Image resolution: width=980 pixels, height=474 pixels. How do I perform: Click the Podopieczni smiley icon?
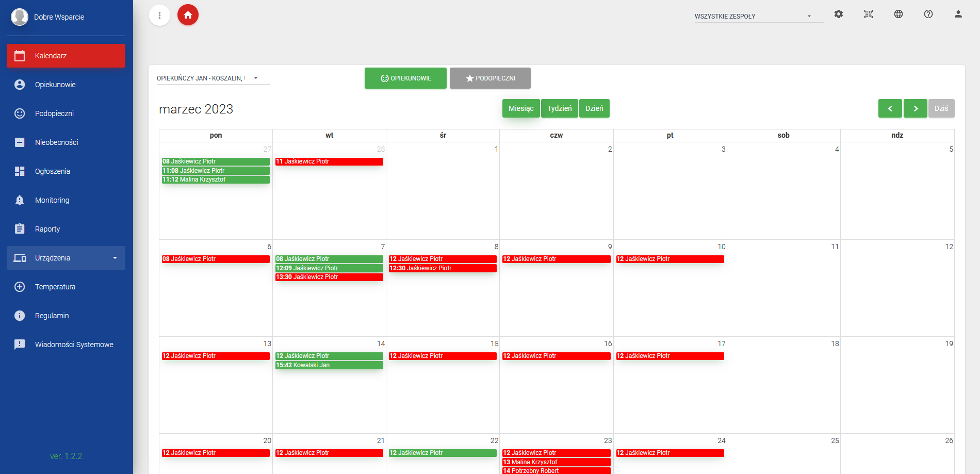(20, 113)
